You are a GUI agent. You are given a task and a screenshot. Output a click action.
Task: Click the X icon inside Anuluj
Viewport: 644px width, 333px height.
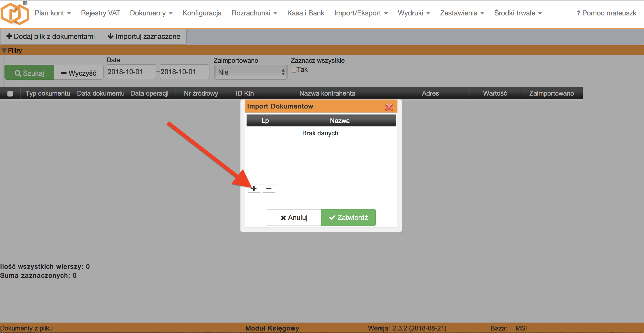(283, 217)
